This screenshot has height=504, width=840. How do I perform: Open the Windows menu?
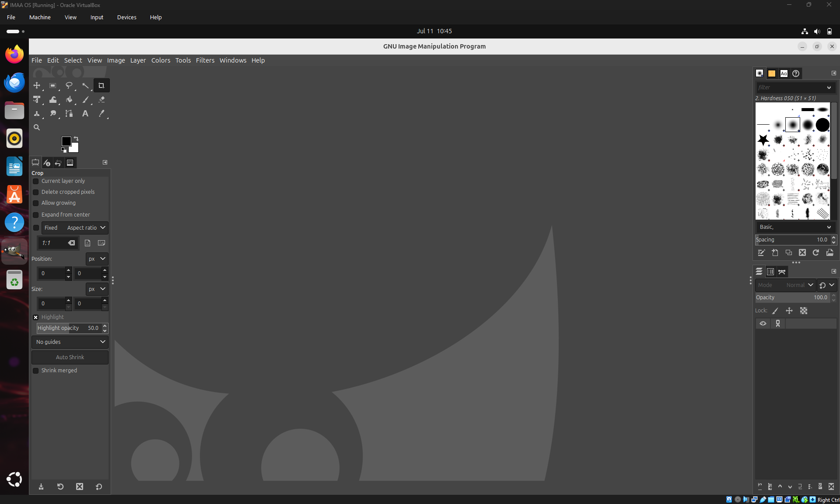tap(233, 60)
